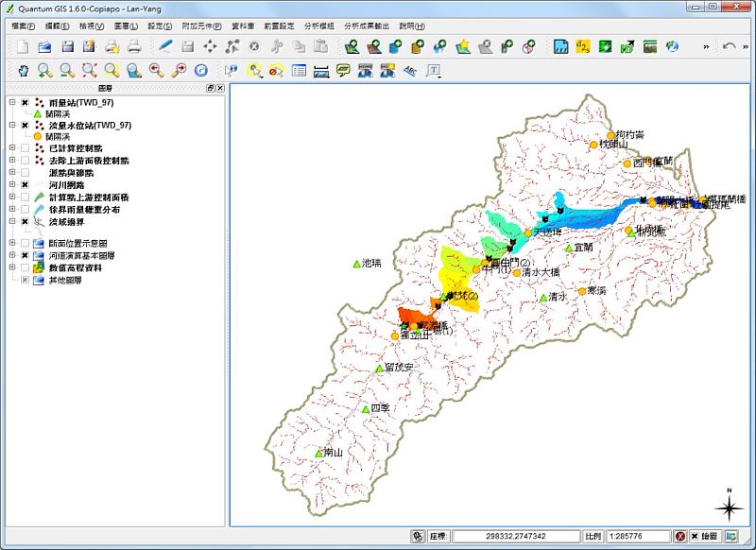Toggle the 河川網路 layer checkbox

click(25, 185)
